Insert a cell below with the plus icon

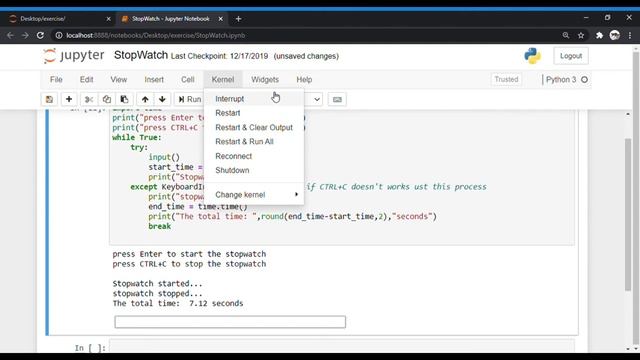coord(69,99)
